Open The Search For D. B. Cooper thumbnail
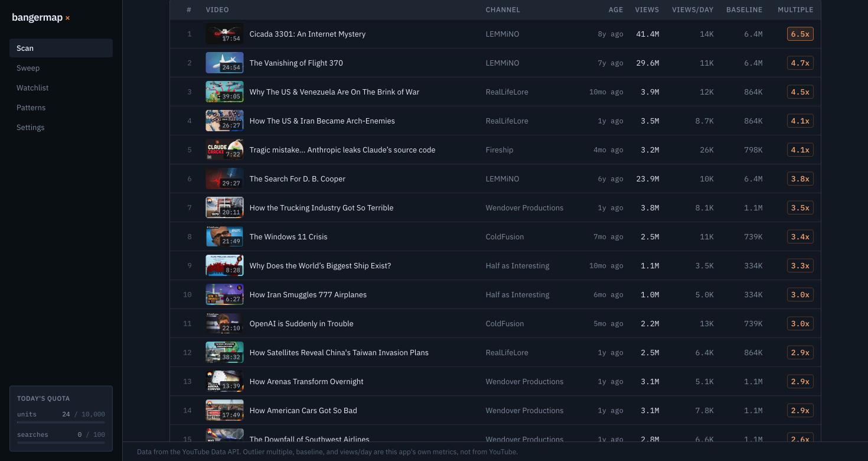868x461 pixels. (224, 178)
